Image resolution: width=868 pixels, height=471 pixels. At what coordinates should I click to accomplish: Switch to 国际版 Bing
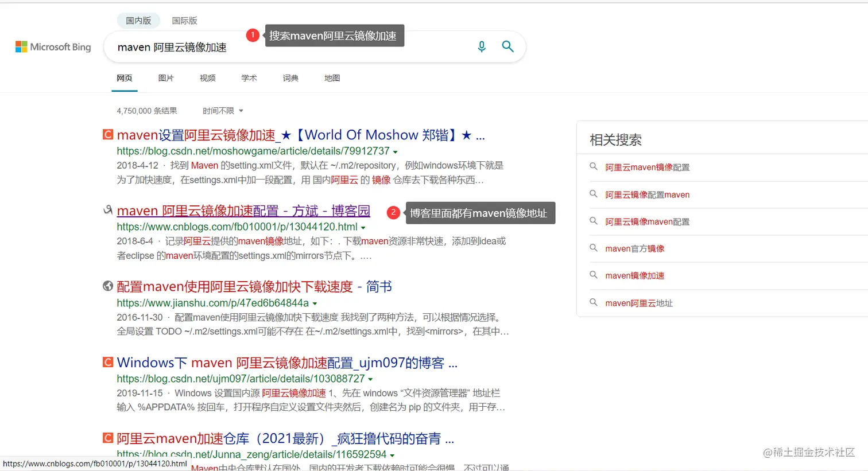click(184, 20)
